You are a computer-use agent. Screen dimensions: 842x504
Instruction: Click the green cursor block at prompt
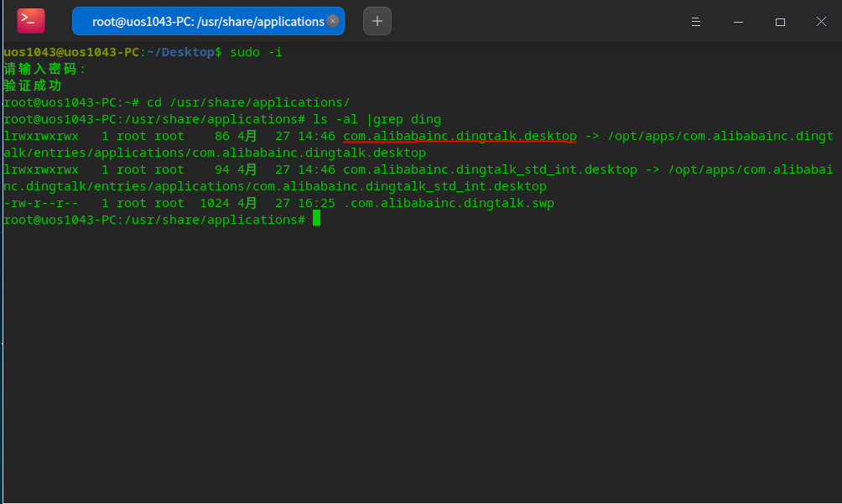point(316,218)
